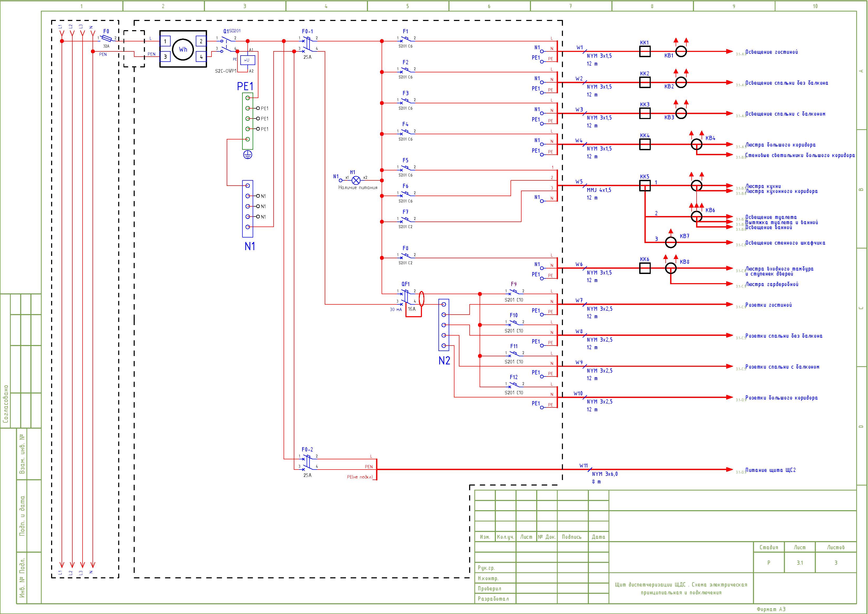Click the PE1 ground symbol
The image size is (868, 614).
(248, 155)
